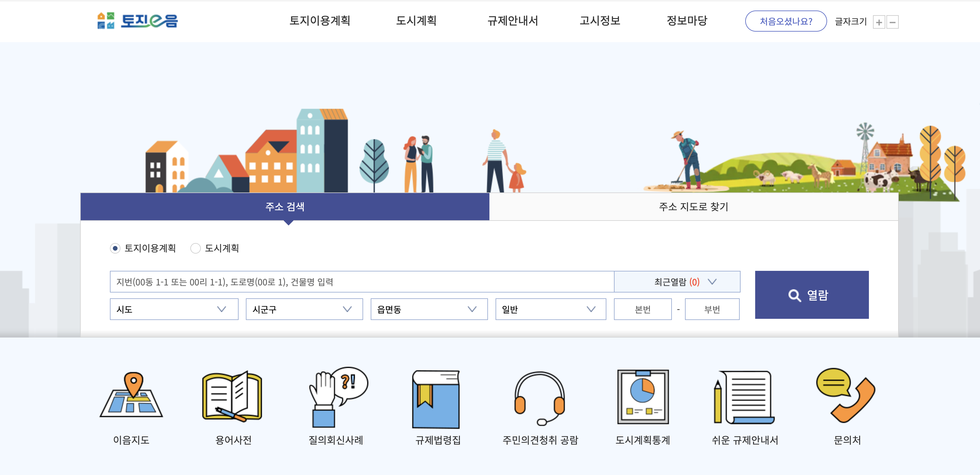Select the 도시계획 radio button

196,248
